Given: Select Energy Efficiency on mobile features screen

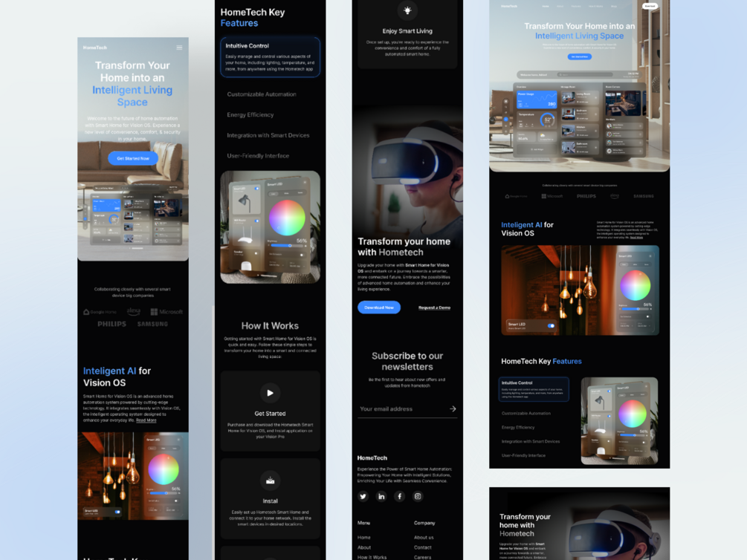Looking at the screenshot, I should pyautogui.click(x=250, y=115).
